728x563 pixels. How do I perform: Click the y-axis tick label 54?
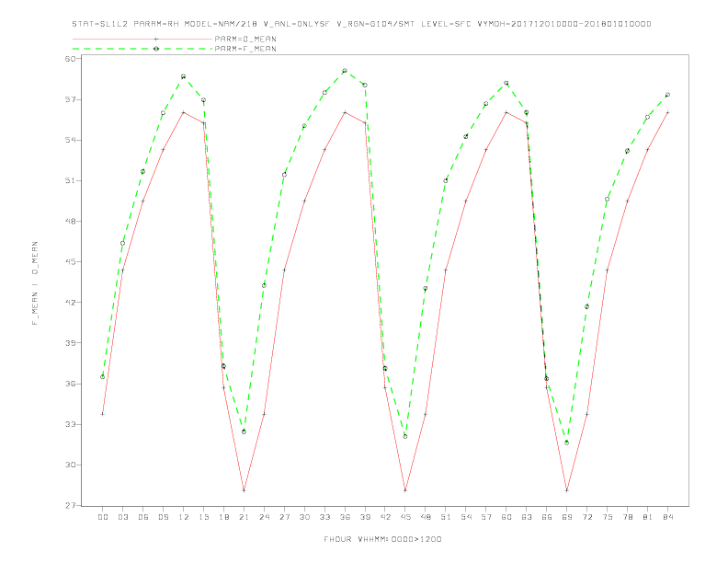[70, 140]
